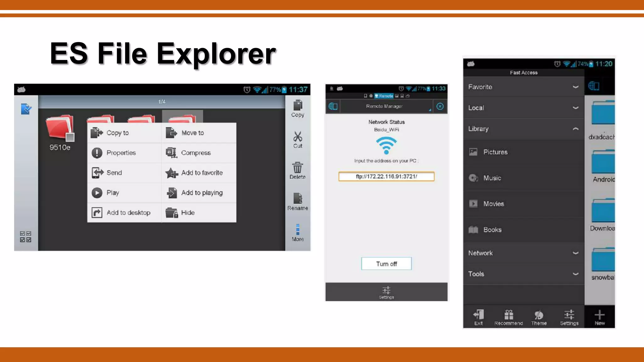The width and height of the screenshot is (644, 362).
Task: Expand the Favorite section
Action: click(524, 87)
